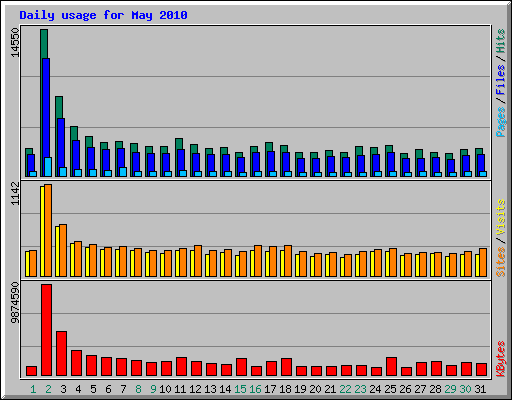
Task: Click the day label "14" on date axis
Action: click(x=225, y=389)
